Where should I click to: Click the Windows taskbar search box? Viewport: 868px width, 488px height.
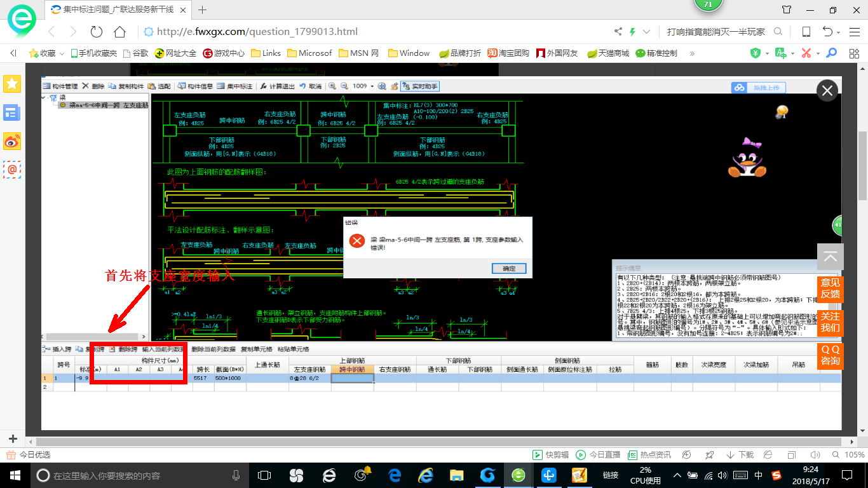[140, 475]
